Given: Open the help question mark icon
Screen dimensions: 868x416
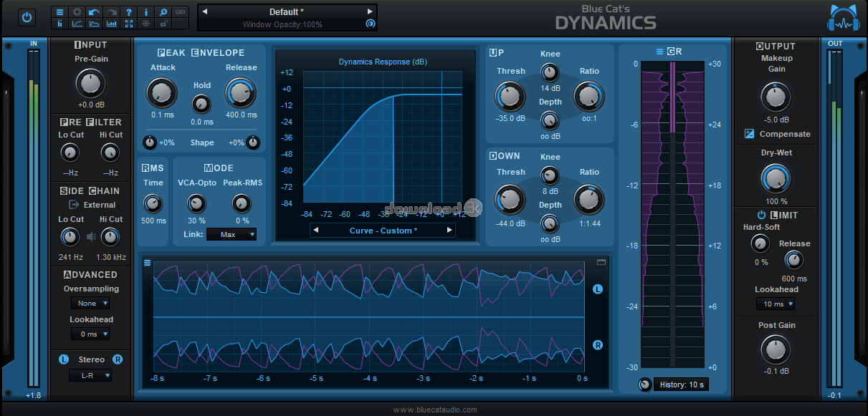Looking at the screenshot, I should point(128,12).
